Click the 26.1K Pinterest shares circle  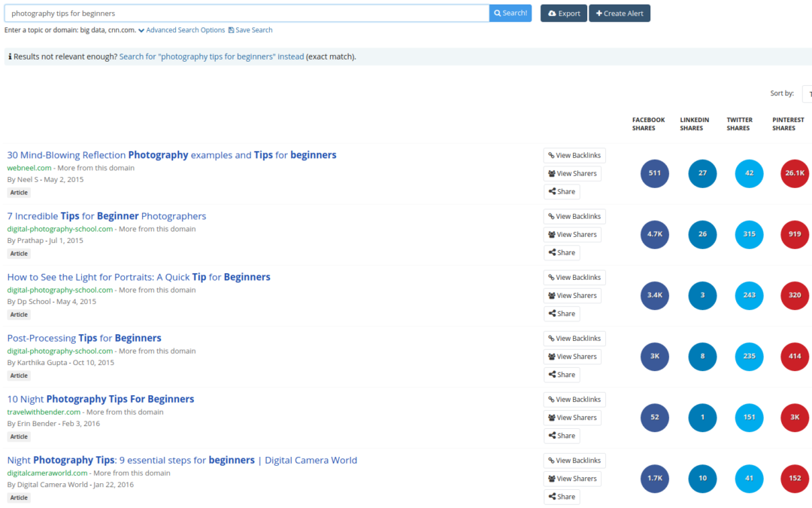pyautogui.click(x=795, y=174)
